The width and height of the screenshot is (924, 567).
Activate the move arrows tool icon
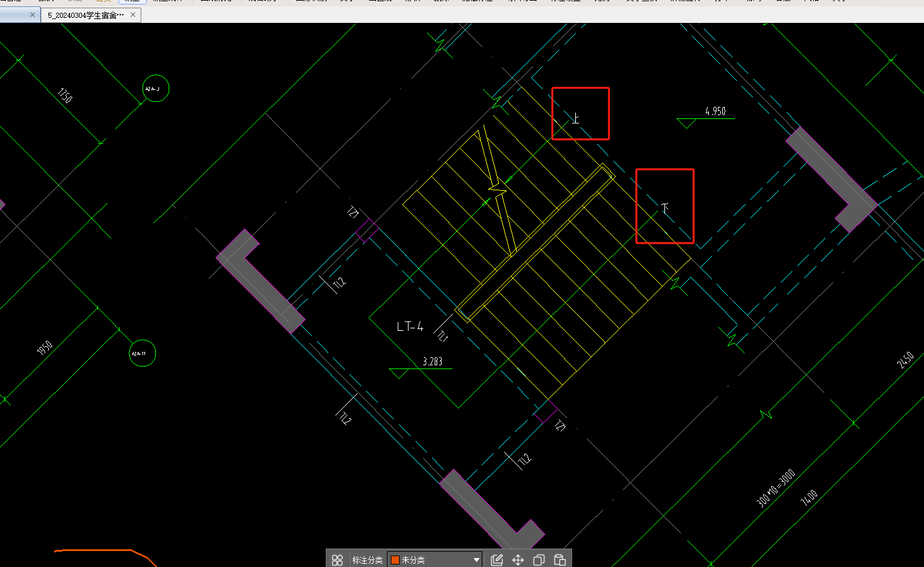coord(518,560)
